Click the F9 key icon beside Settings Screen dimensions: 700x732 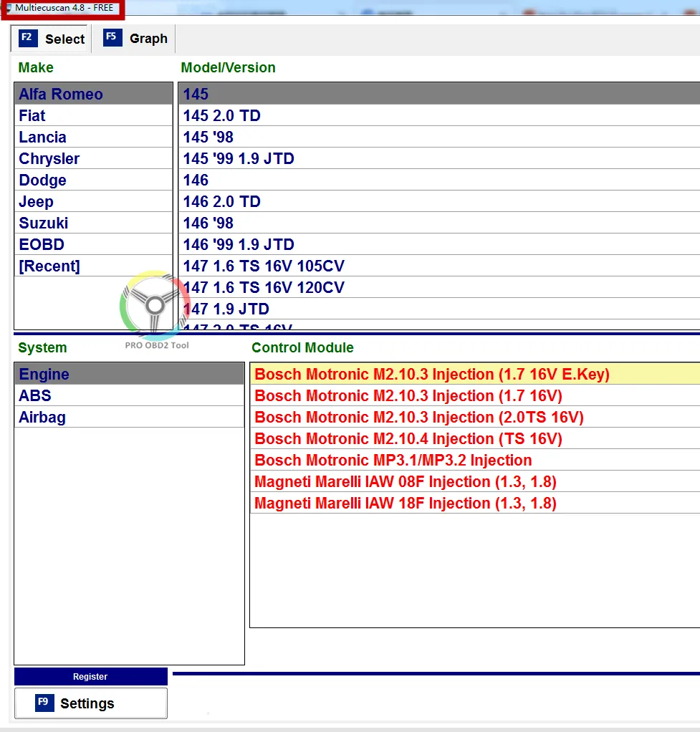pyautogui.click(x=44, y=703)
